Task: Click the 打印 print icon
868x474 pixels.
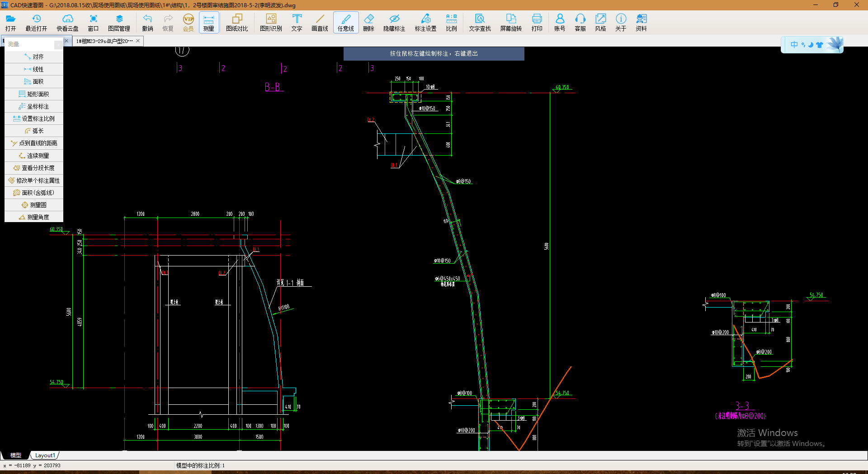Action: [537, 23]
